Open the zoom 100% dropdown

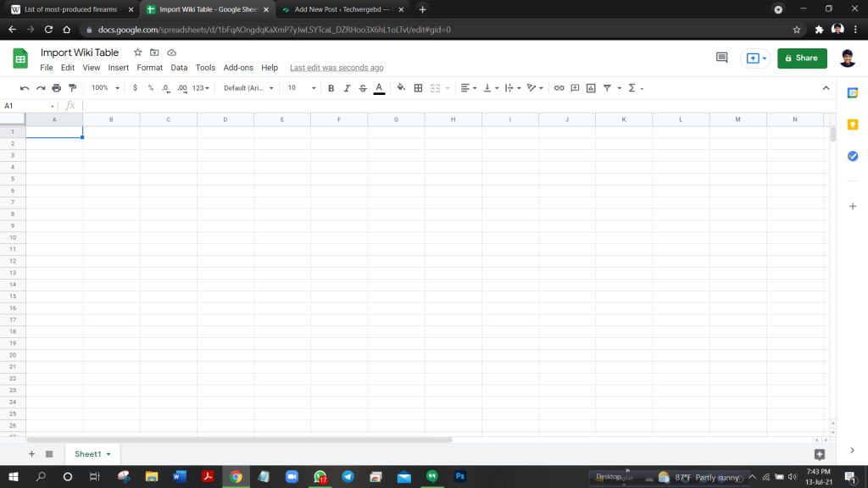[x=104, y=88]
